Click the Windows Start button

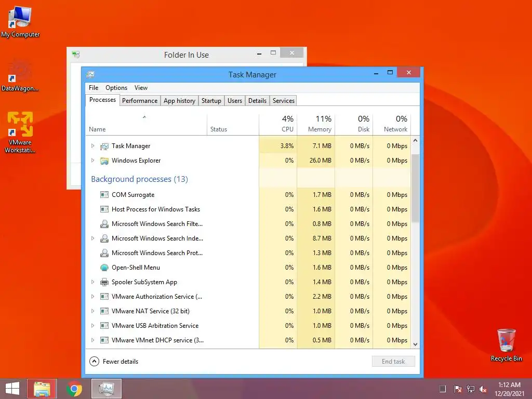click(x=12, y=389)
